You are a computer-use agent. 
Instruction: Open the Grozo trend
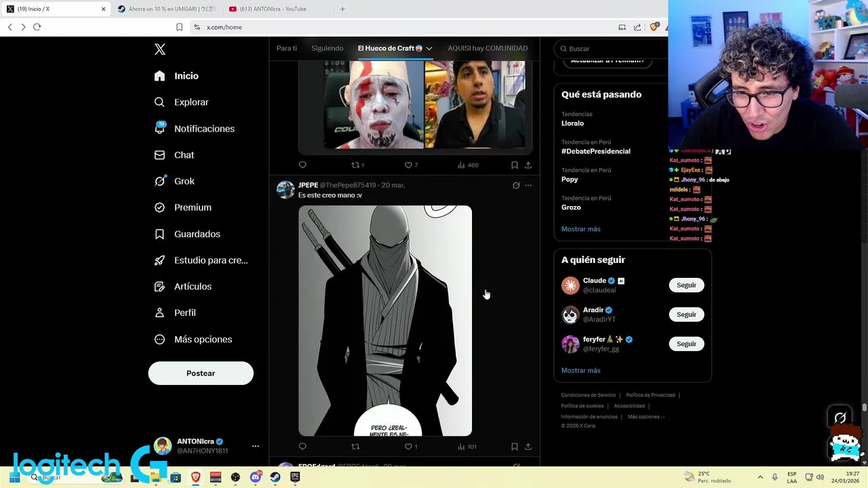pyautogui.click(x=571, y=207)
